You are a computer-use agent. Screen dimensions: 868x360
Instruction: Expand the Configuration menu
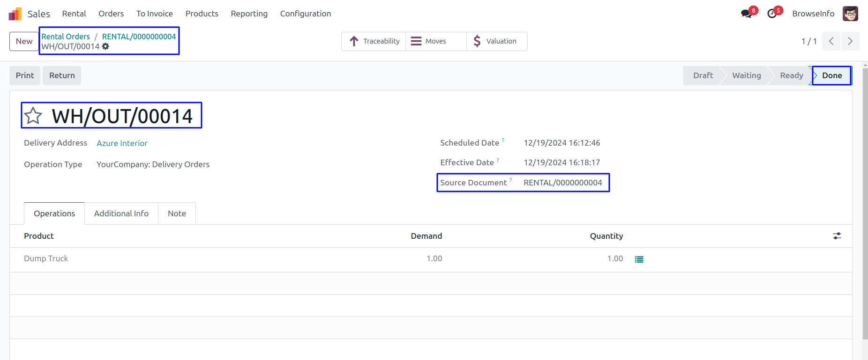[305, 14]
